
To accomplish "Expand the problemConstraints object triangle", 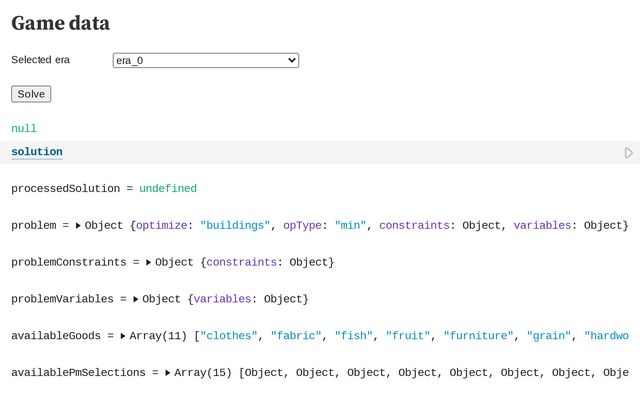I will pyautogui.click(x=149, y=262).
